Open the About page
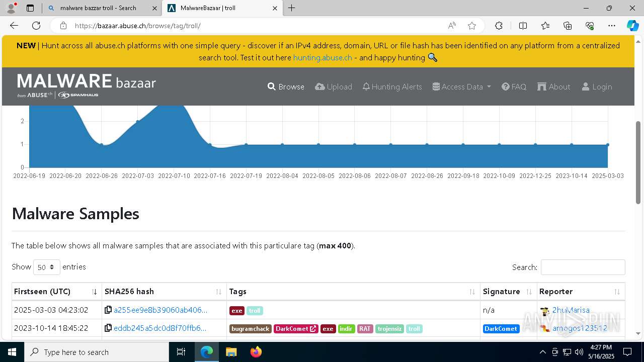 [x=553, y=86]
